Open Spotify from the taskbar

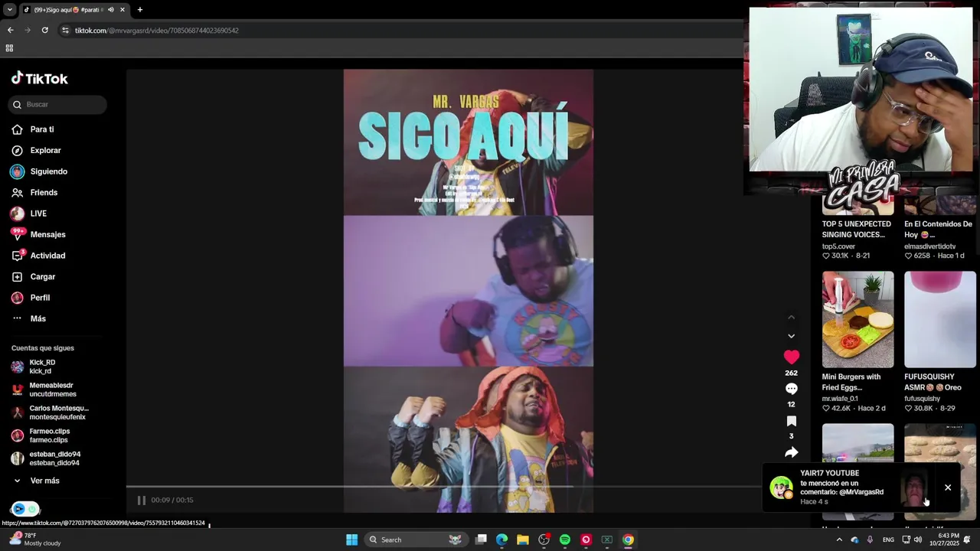pyautogui.click(x=565, y=540)
